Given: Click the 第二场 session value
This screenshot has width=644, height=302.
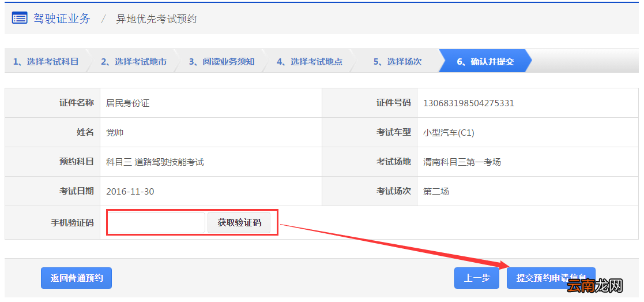Looking at the screenshot, I should [x=436, y=191].
